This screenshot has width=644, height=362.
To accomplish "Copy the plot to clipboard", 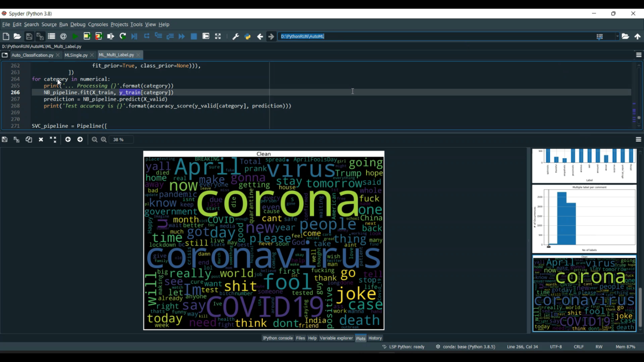I will pos(29,139).
